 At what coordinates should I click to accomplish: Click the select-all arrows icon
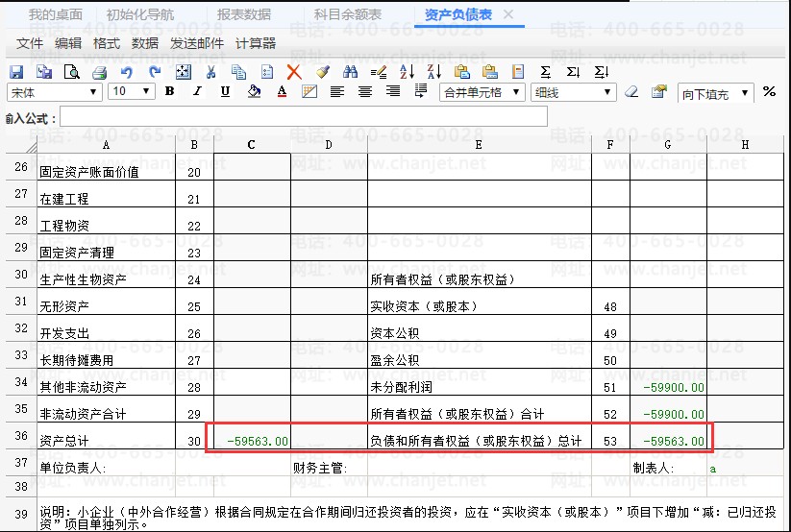184,72
